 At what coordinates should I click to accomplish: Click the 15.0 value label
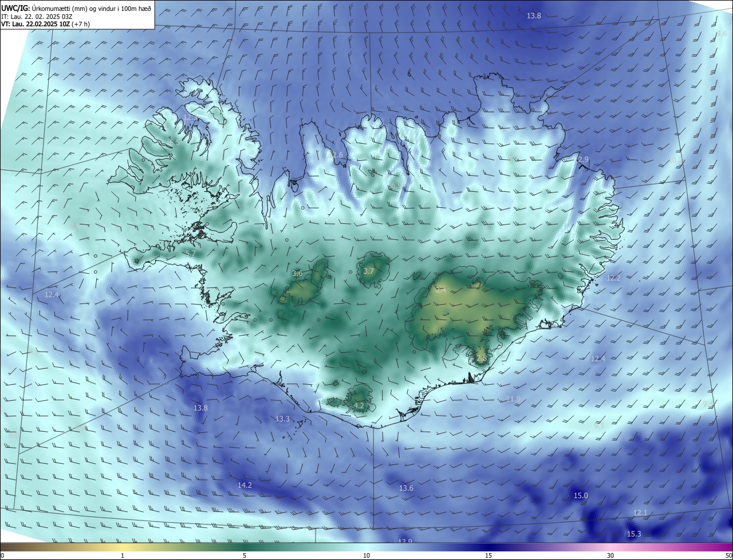click(x=581, y=495)
